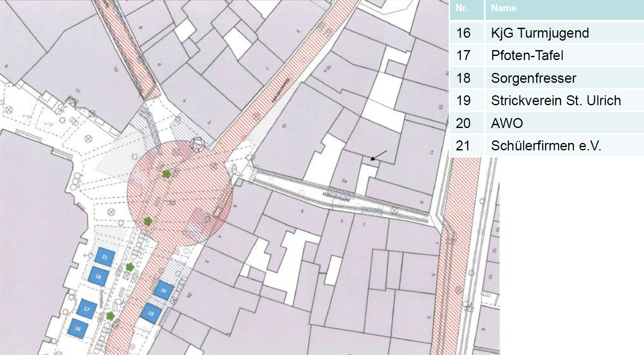Click the "Nr." column header
644x355 pixels.
tap(462, 8)
